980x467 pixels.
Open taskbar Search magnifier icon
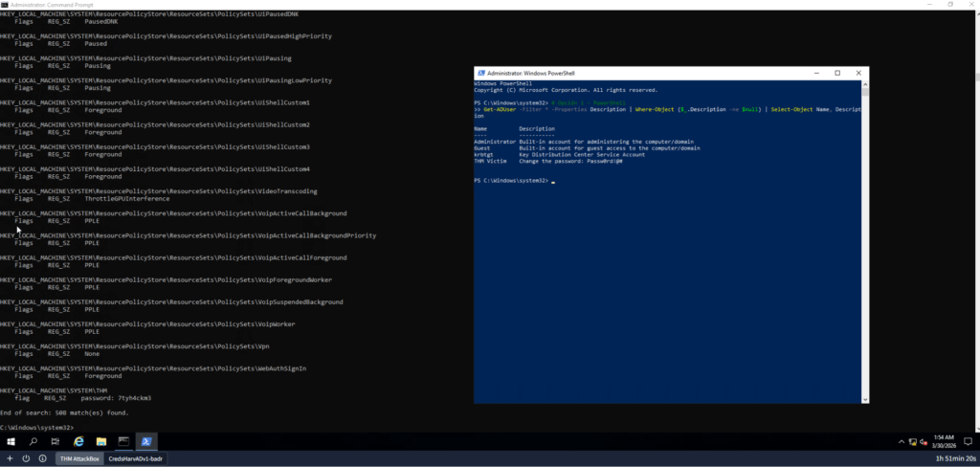point(33,441)
